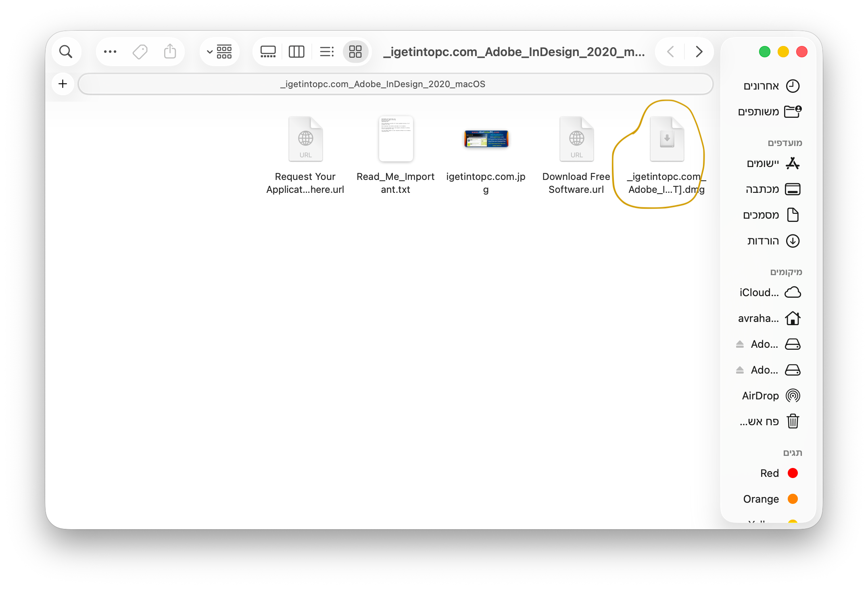Image resolution: width=868 pixels, height=589 pixels.
Task: Select the Read_Me_Important.txt file
Action: tap(396, 139)
